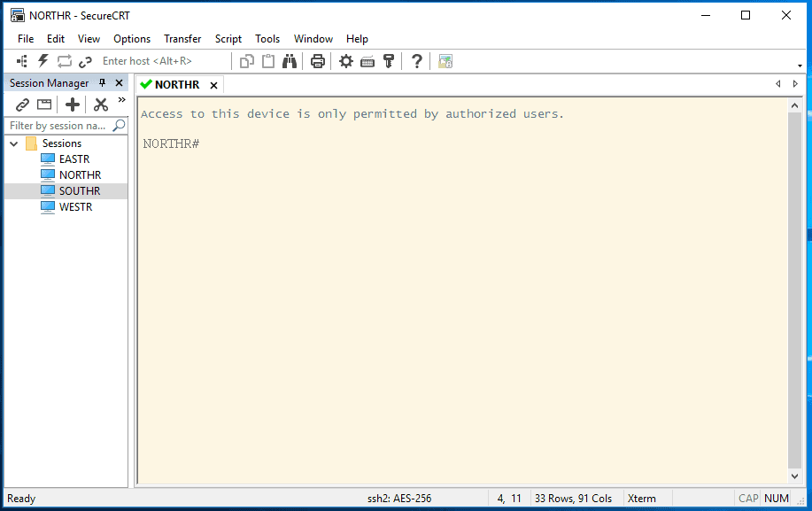Open Session Options with the gear icon

point(346,61)
